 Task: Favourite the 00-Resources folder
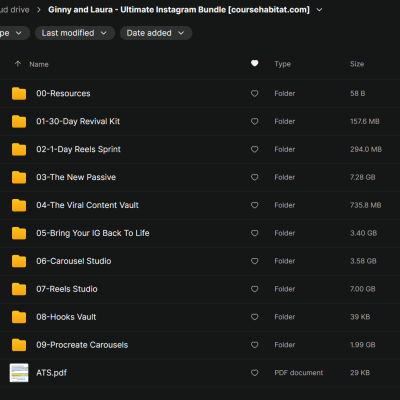tap(254, 94)
